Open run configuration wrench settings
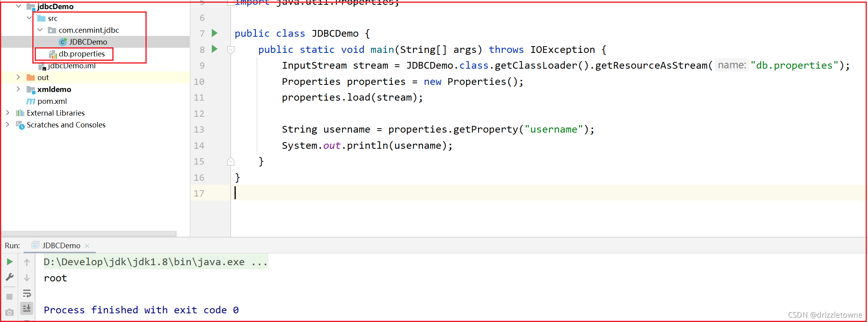This screenshot has width=868, height=322. (x=10, y=277)
